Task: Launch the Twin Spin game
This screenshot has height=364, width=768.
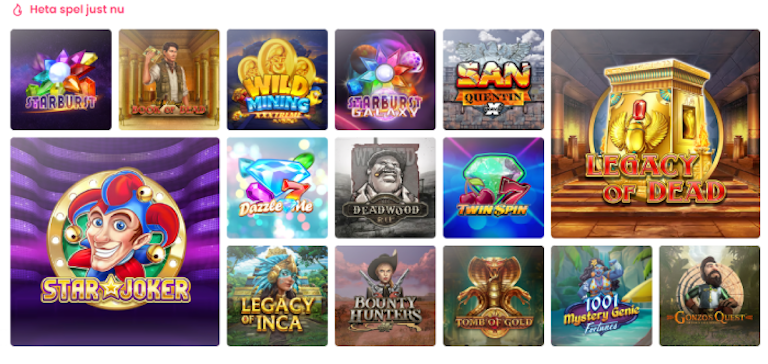Action: [x=493, y=188]
